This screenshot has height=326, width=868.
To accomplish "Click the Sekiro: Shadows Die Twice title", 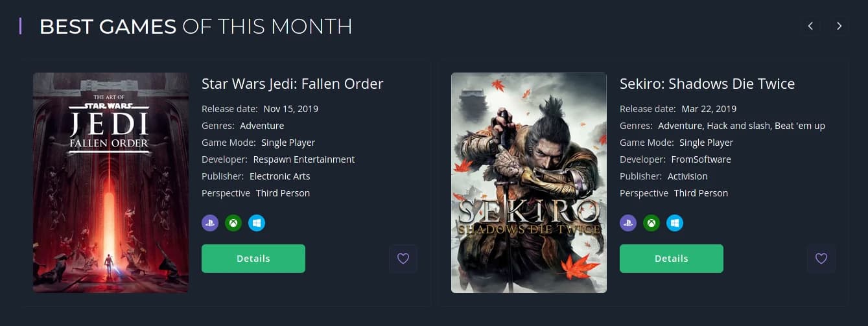I will (x=707, y=84).
